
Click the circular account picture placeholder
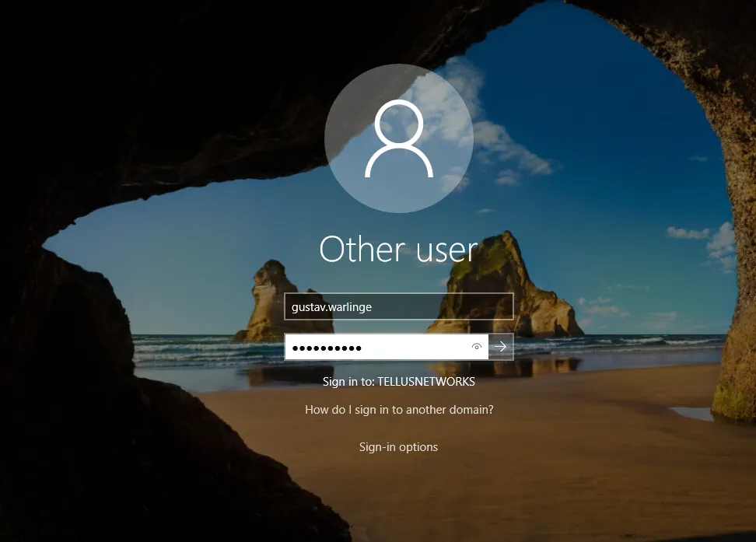[x=398, y=138]
